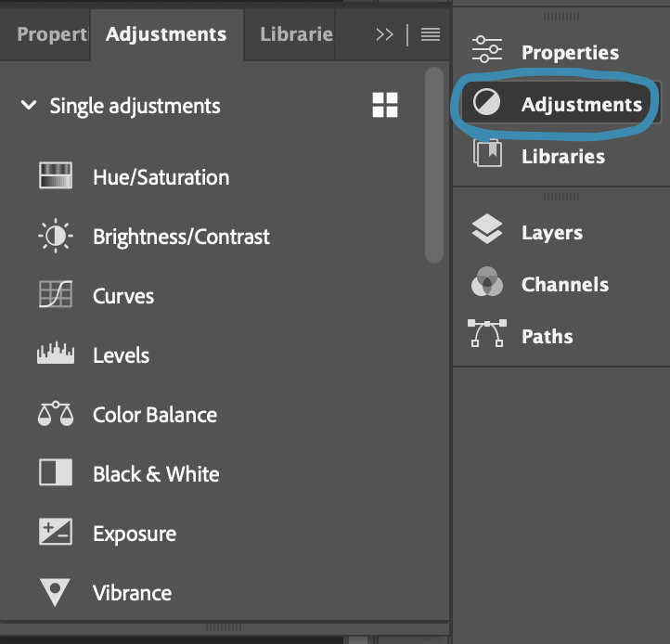Switch to the Properties tab
This screenshot has width=670, height=644.
[52, 34]
